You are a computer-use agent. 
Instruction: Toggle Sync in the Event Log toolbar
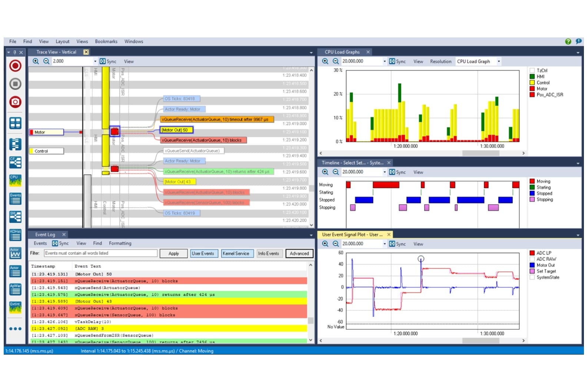60,243
